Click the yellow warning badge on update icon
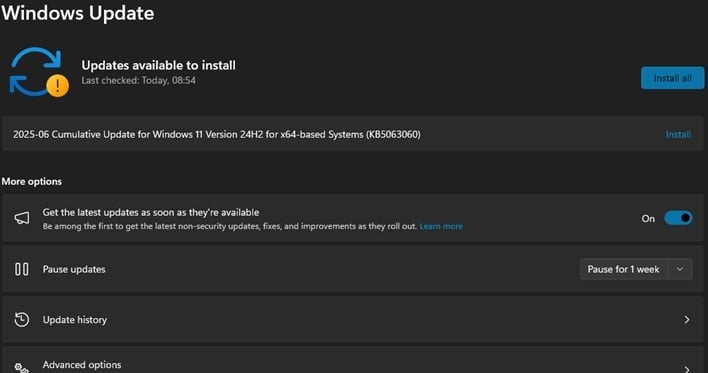The height and width of the screenshot is (373, 708). [58, 86]
